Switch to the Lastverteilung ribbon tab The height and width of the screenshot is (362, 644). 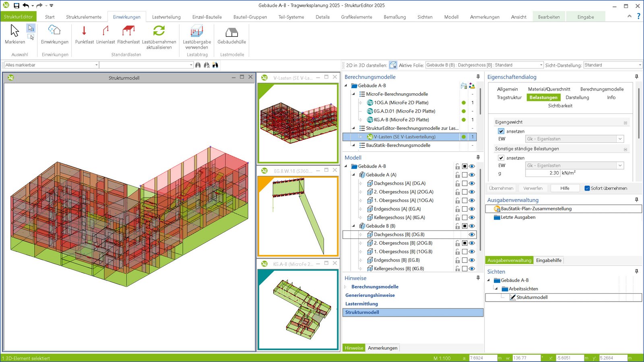166,17
